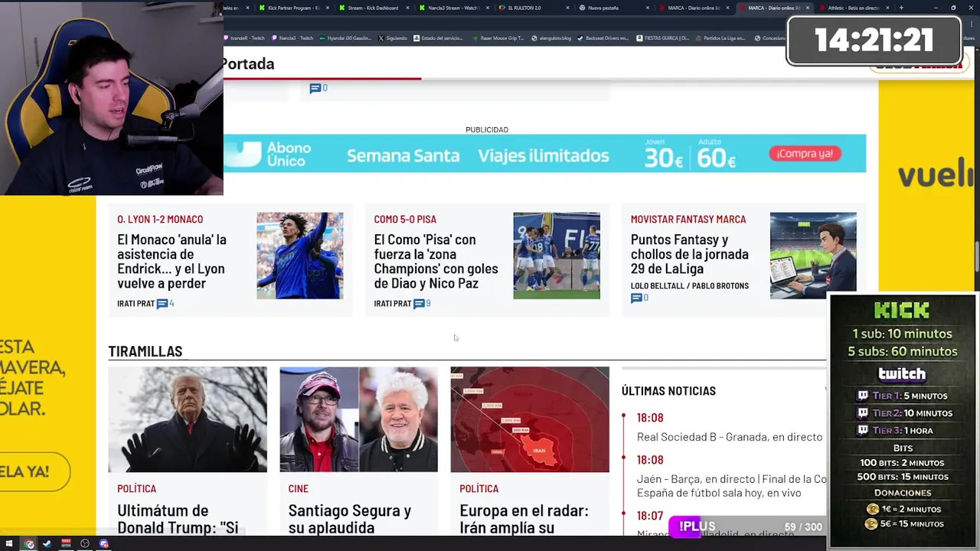
Task: Read Puntos Fantasy y chollos article
Action: pyautogui.click(x=690, y=254)
